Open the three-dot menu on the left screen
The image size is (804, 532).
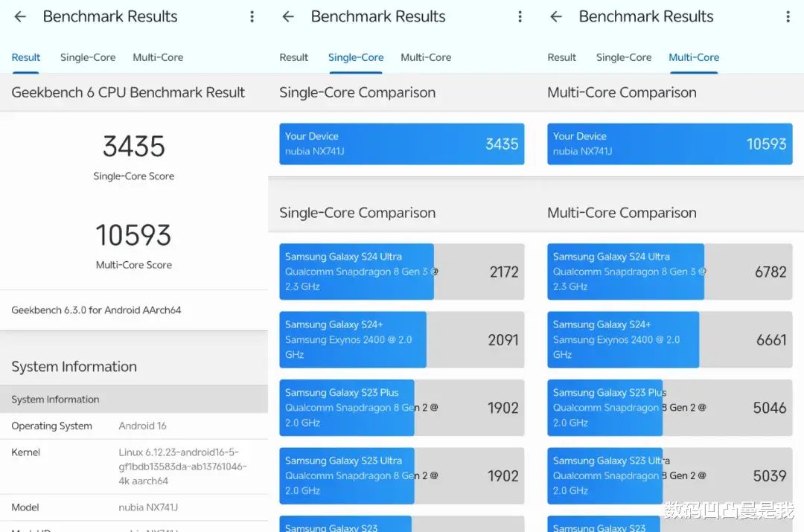pos(252,17)
